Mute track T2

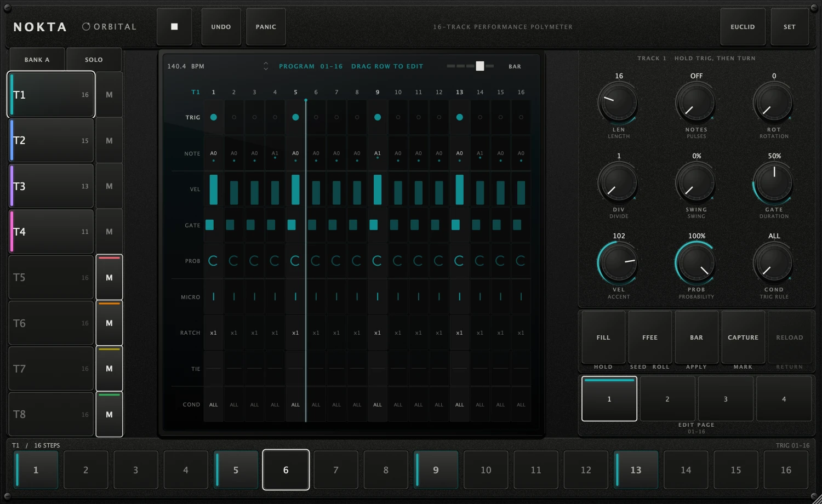[x=109, y=140]
